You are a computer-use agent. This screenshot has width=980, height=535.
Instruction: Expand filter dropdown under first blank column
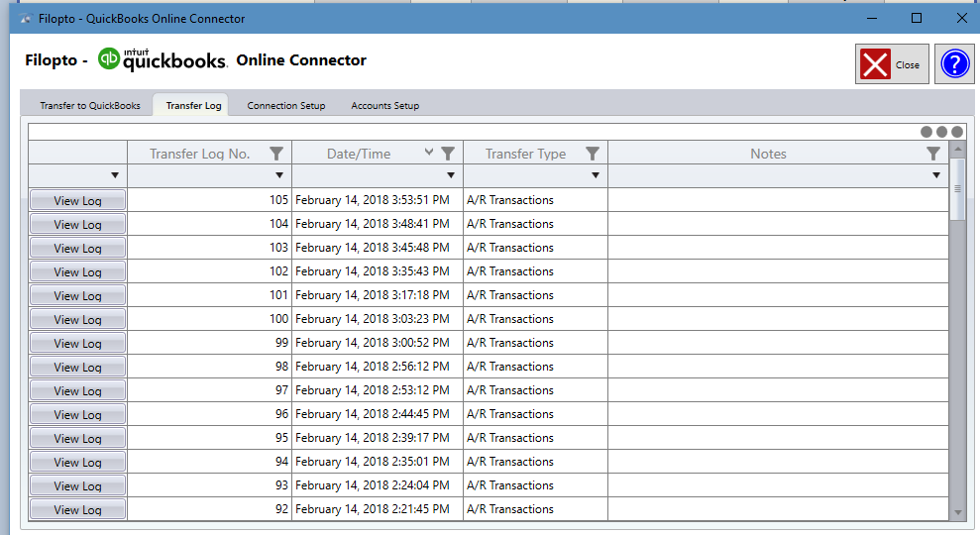pos(115,175)
